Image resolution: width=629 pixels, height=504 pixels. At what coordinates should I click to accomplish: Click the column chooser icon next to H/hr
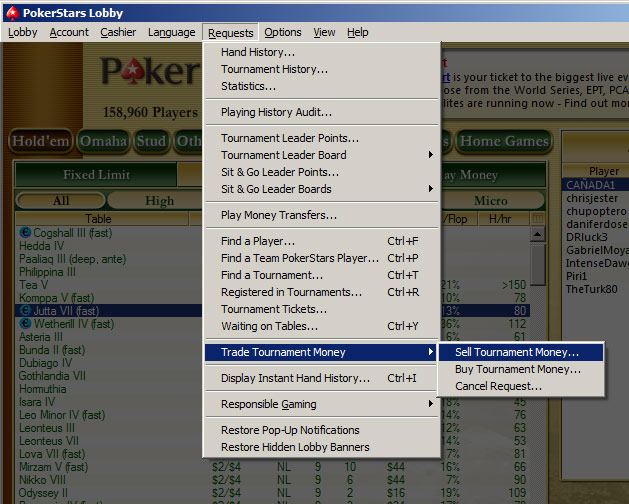538,219
